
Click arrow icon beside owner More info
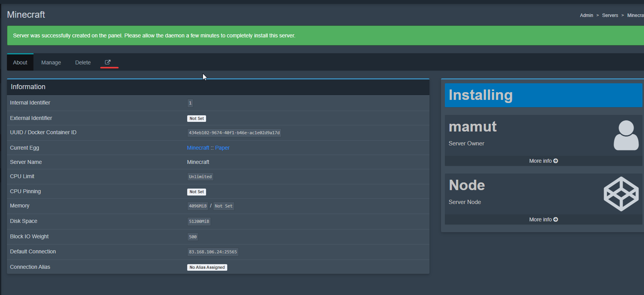[556, 161]
